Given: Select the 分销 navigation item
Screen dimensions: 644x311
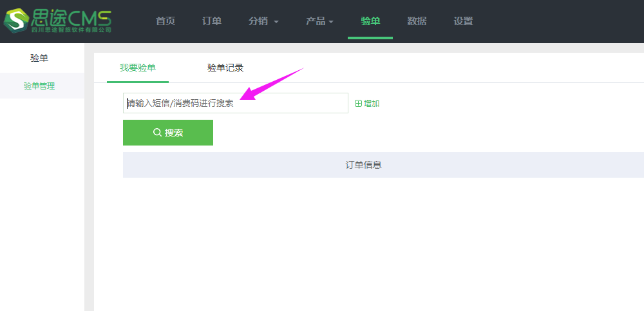Looking at the screenshot, I should click(258, 21).
